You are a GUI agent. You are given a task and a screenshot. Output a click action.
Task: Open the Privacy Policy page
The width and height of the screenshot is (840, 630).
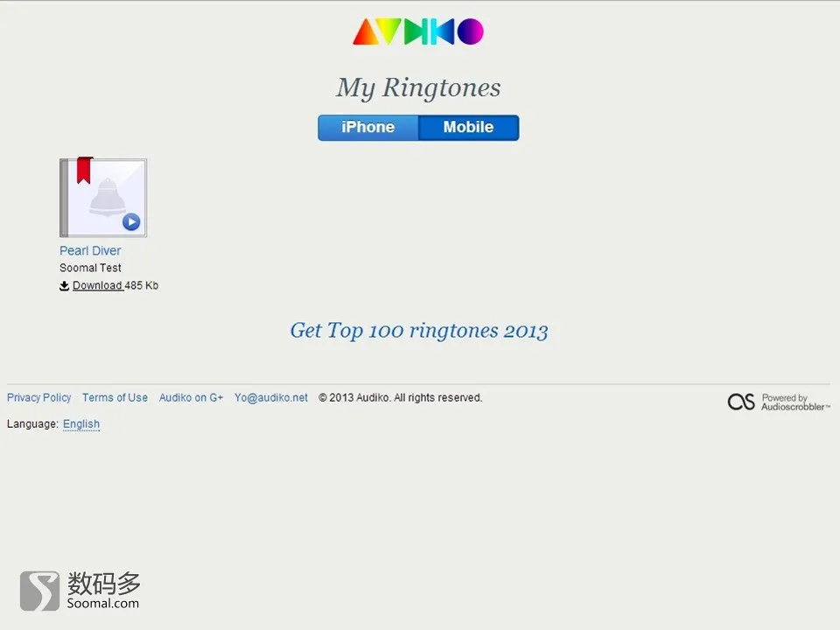pyautogui.click(x=38, y=397)
